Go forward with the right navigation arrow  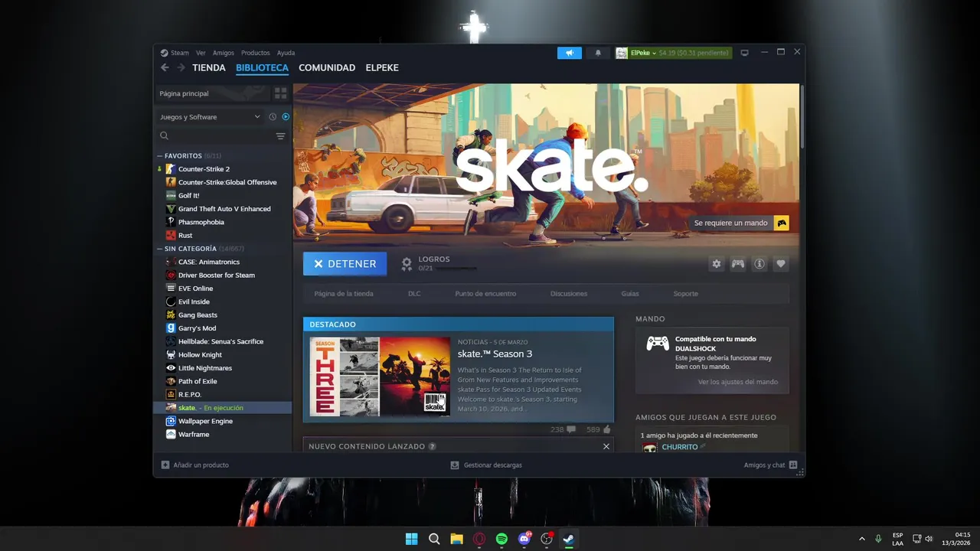coord(181,67)
